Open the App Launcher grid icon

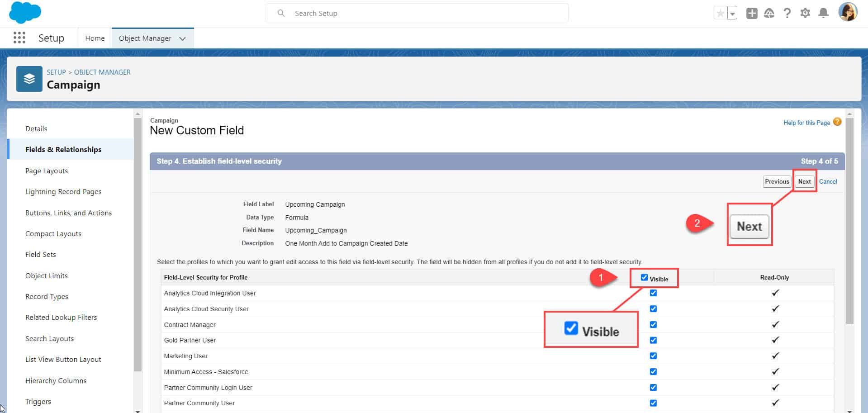pyautogui.click(x=19, y=38)
